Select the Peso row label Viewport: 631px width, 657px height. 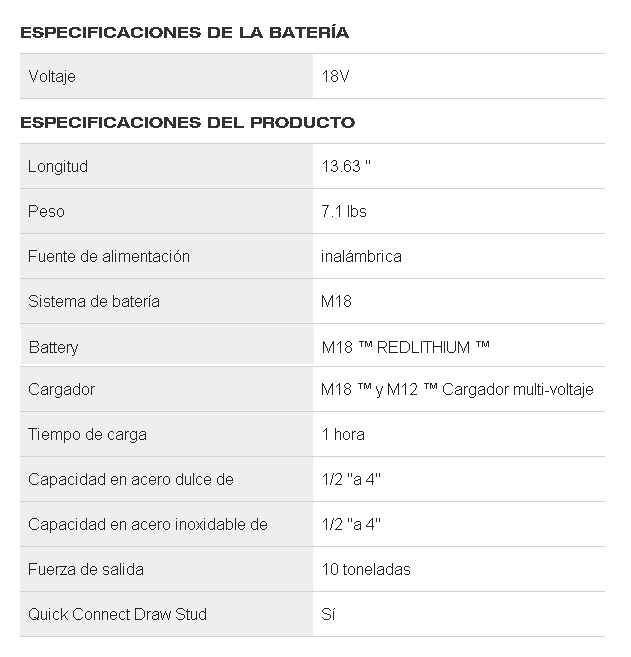pos(46,211)
